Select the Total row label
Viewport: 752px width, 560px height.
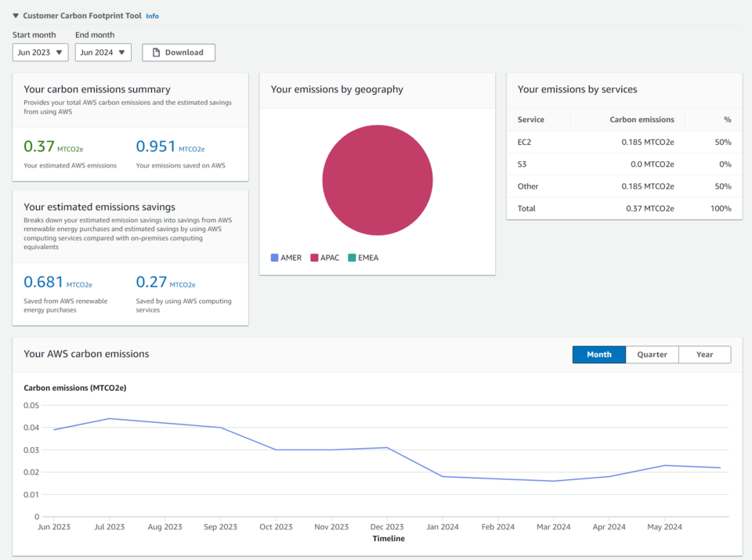pos(526,208)
